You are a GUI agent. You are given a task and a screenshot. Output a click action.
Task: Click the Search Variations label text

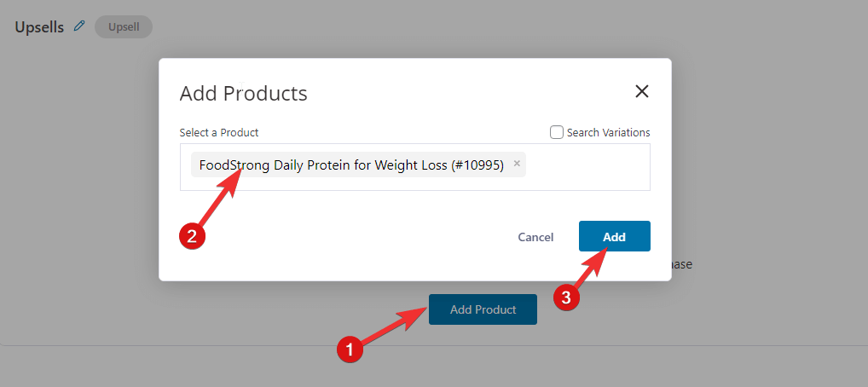point(609,133)
